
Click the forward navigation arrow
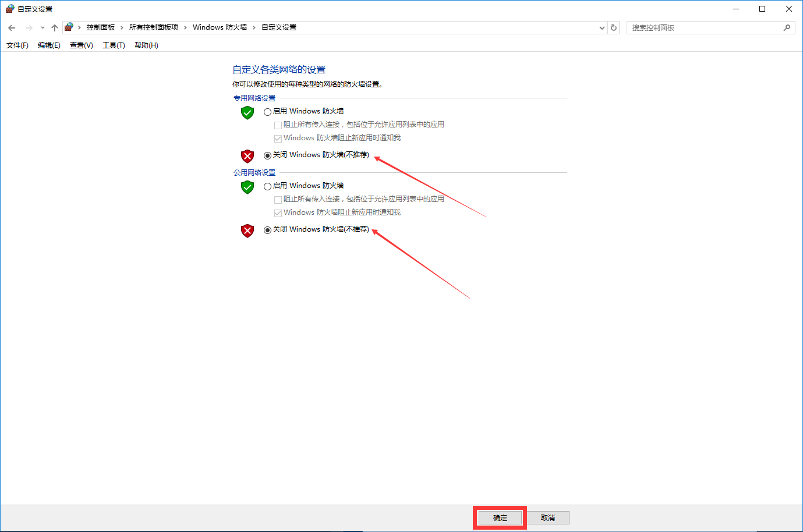[x=29, y=27]
